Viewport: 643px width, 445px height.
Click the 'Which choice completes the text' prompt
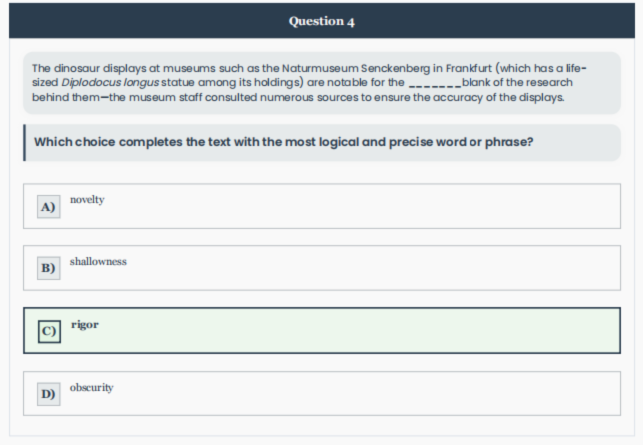coord(283,142)
